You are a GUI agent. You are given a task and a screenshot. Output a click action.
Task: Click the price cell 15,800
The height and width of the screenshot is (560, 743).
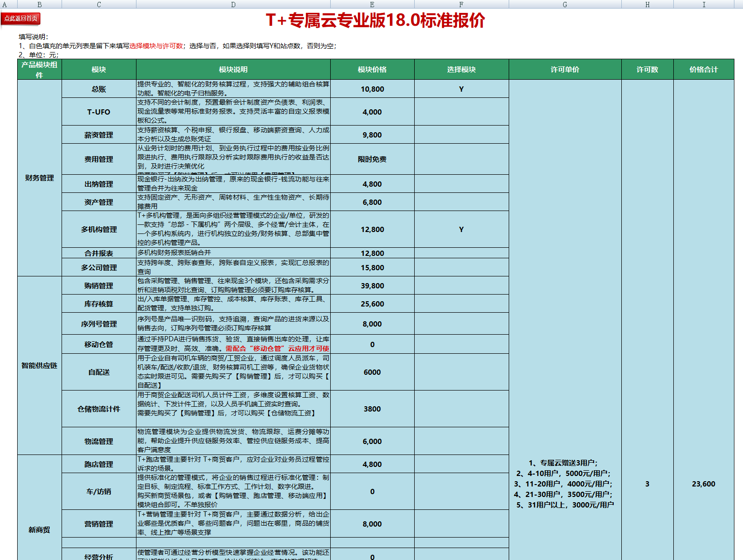pos(372,267)
